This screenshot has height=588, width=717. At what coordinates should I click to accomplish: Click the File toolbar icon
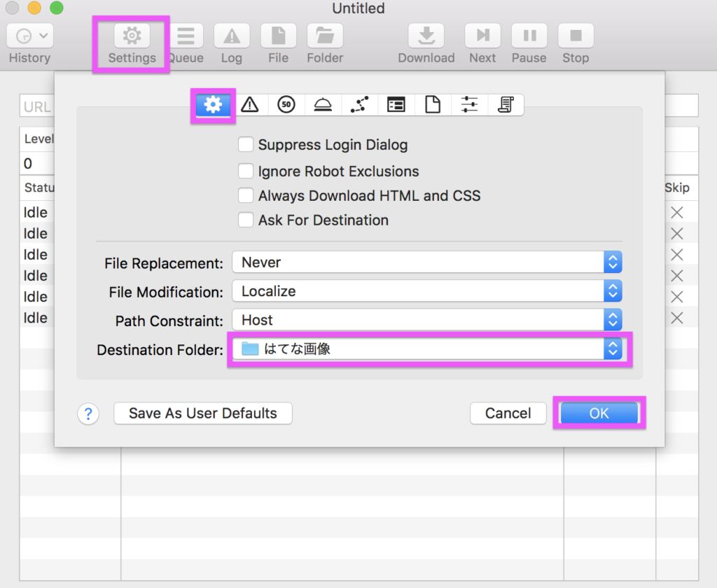coord(278,36)
